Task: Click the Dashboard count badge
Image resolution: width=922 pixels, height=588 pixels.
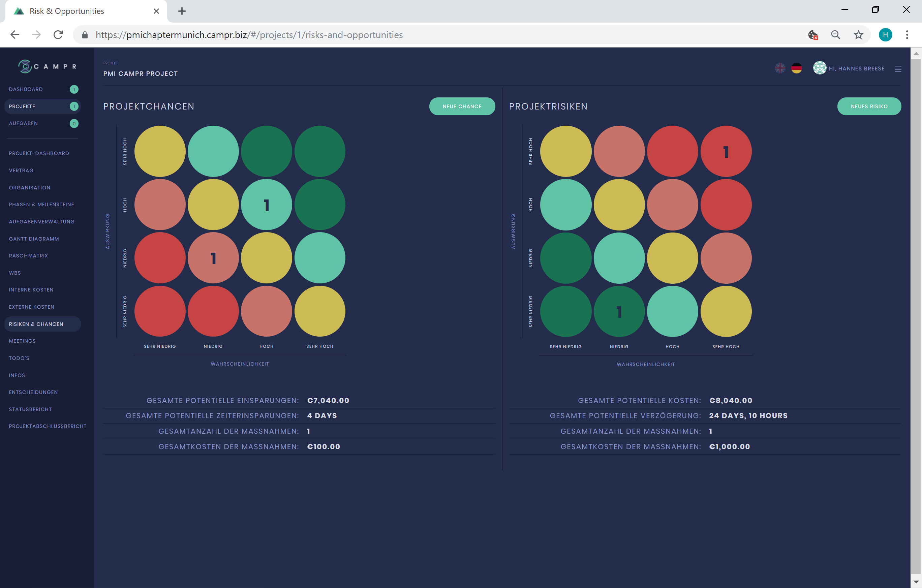Action: pyautogui.click(x=74, y=89)
